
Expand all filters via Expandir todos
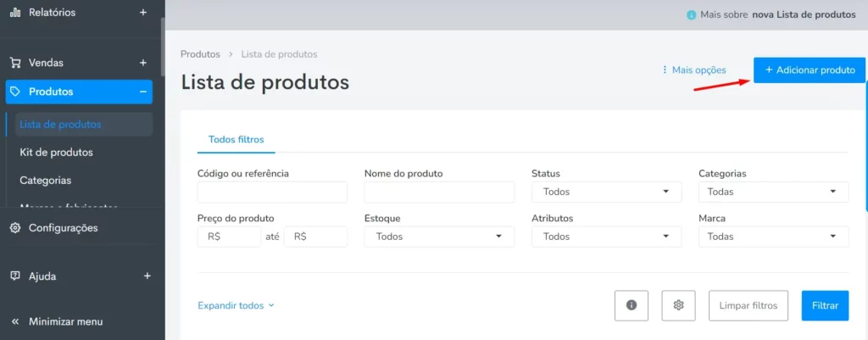tap(236, 305)
